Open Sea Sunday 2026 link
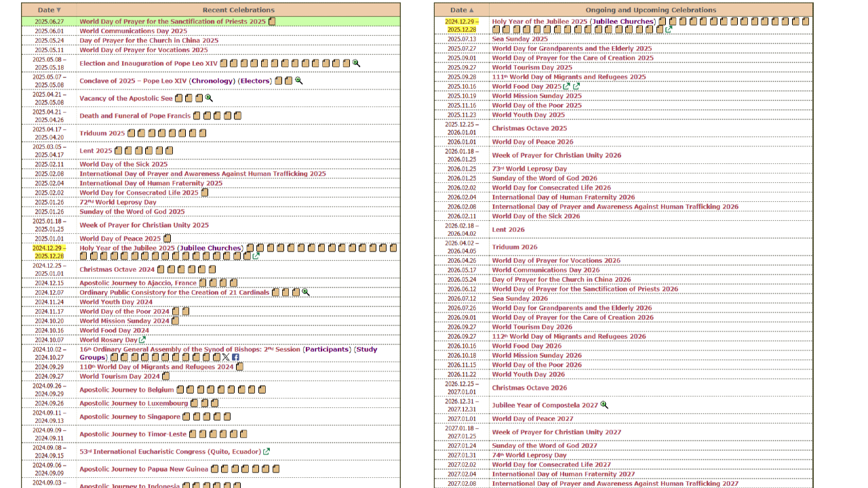 coord(520,299)
